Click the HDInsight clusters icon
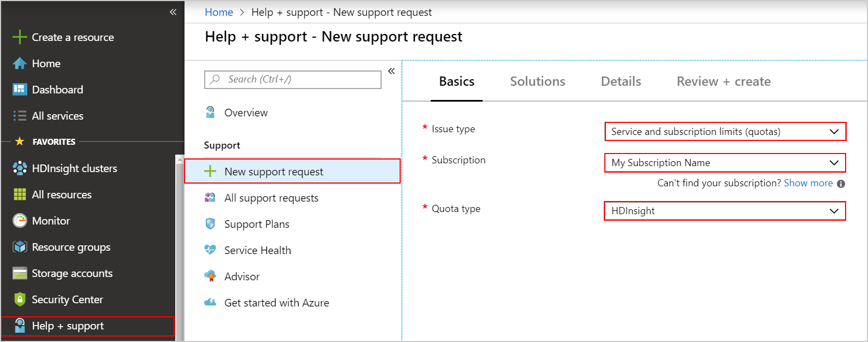Viewport: 868px width, 342px height. [20, 168]
